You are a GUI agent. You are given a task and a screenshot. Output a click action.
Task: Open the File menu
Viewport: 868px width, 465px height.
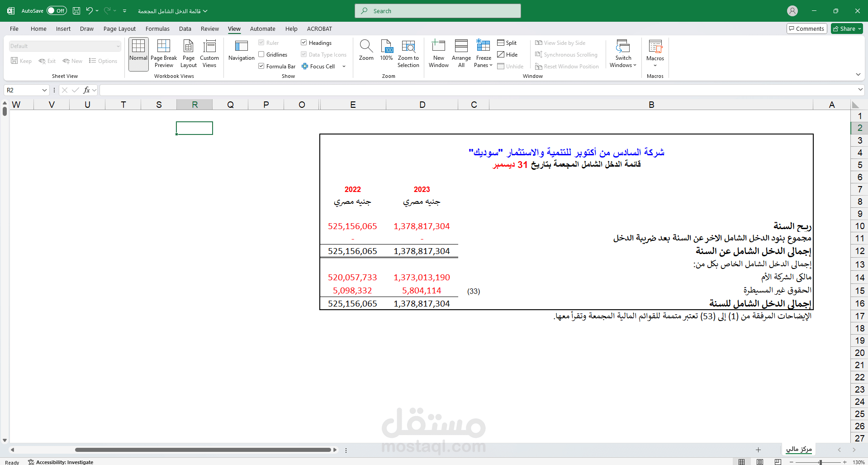click(14, 29)
